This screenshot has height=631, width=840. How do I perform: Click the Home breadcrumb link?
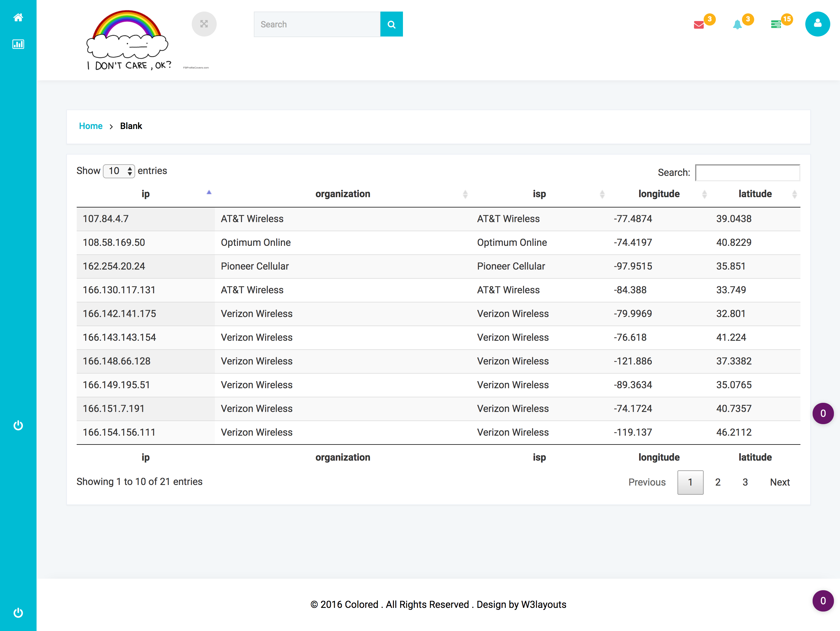click(90, 126)
